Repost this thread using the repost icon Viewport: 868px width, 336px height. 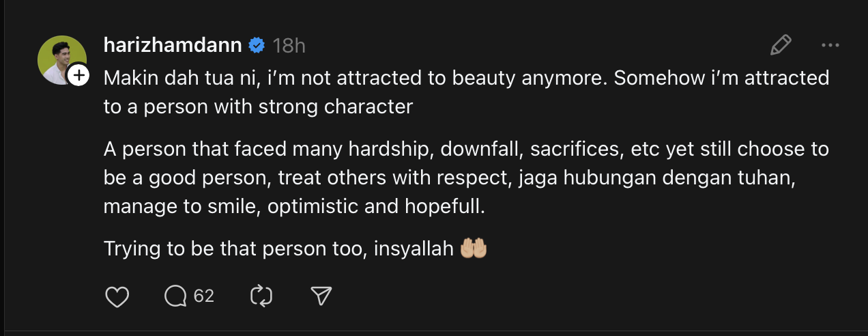261,296
